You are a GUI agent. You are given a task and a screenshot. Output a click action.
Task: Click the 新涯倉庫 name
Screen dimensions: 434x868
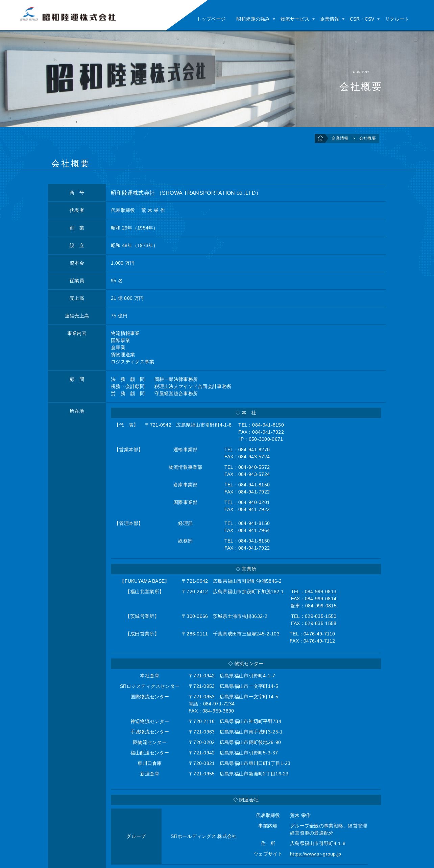149,774
